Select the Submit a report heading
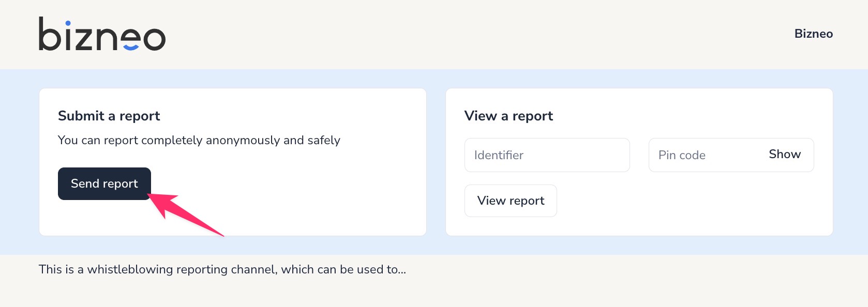Viewport: 868px width, 307px height. tap(109, 116)
